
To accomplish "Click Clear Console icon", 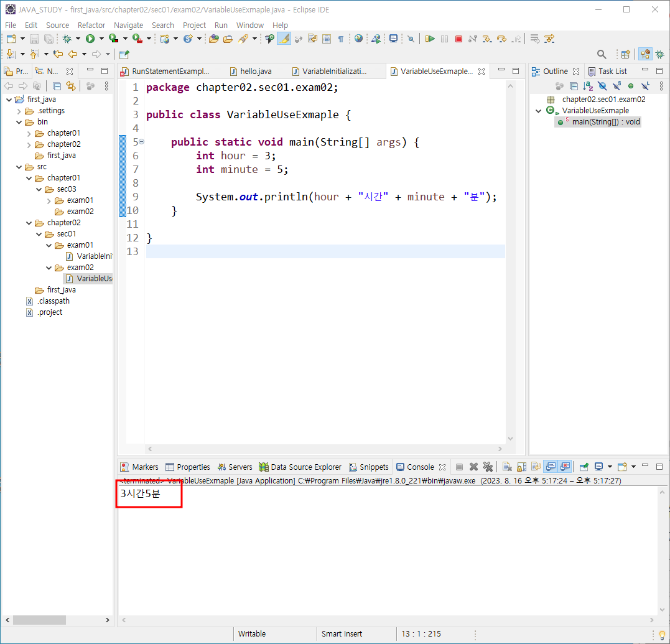I will (507, 467).
